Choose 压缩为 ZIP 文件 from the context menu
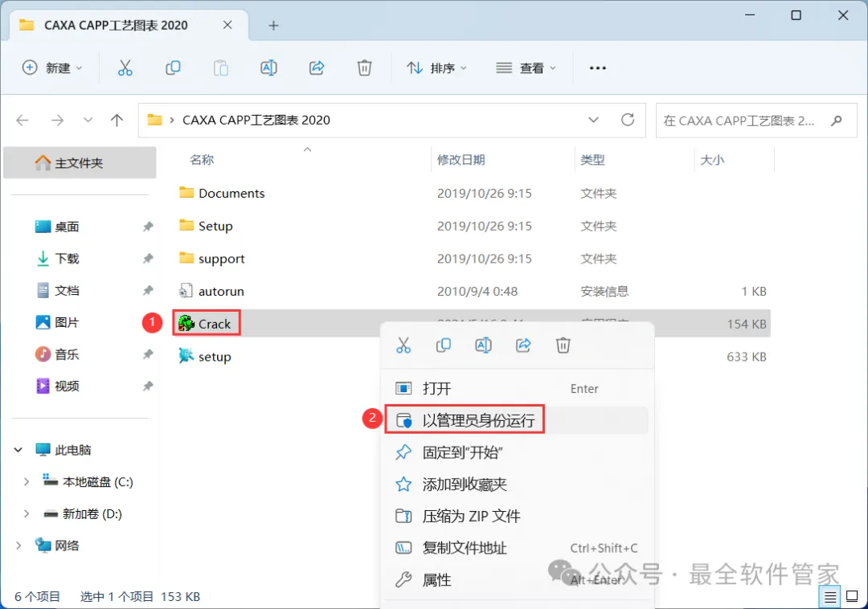The width and height of the screenshot is (868, 609). [x=516, y=516]
